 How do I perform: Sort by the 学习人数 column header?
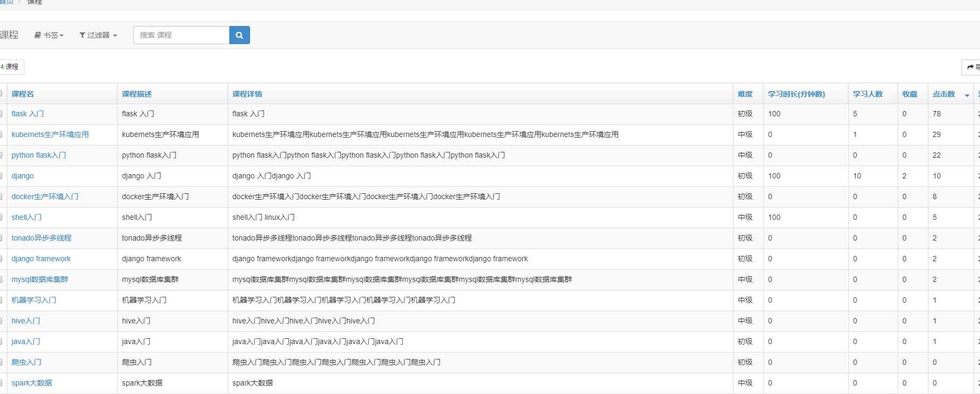pyautogui.click(x=868, y=94)
